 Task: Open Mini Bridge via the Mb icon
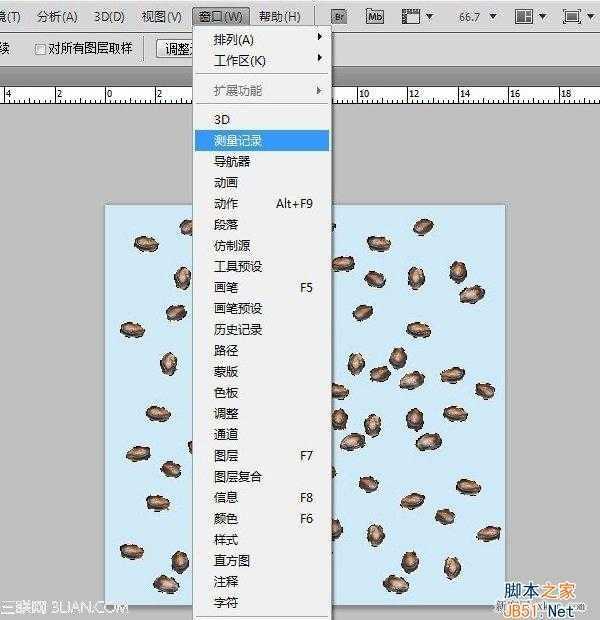375,16
